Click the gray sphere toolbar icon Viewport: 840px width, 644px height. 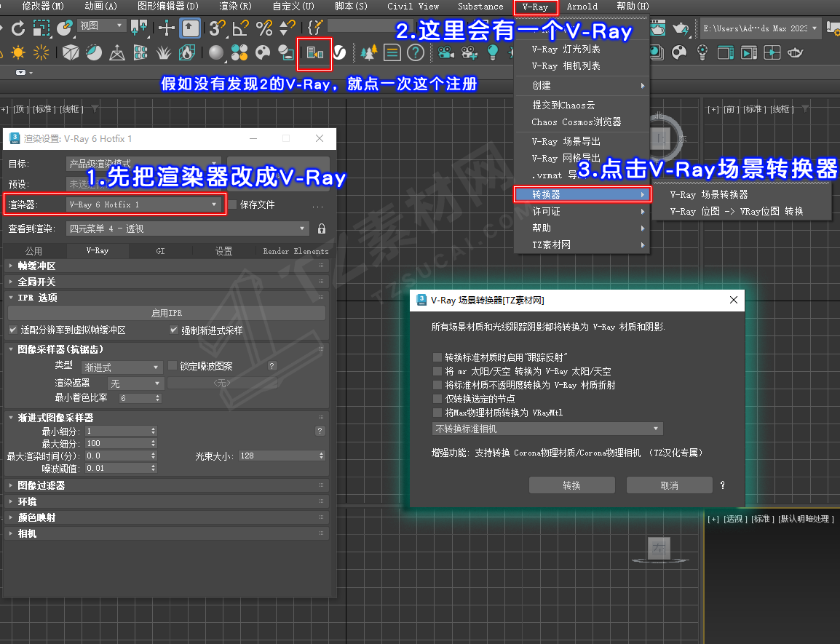(x=215, y=52)
